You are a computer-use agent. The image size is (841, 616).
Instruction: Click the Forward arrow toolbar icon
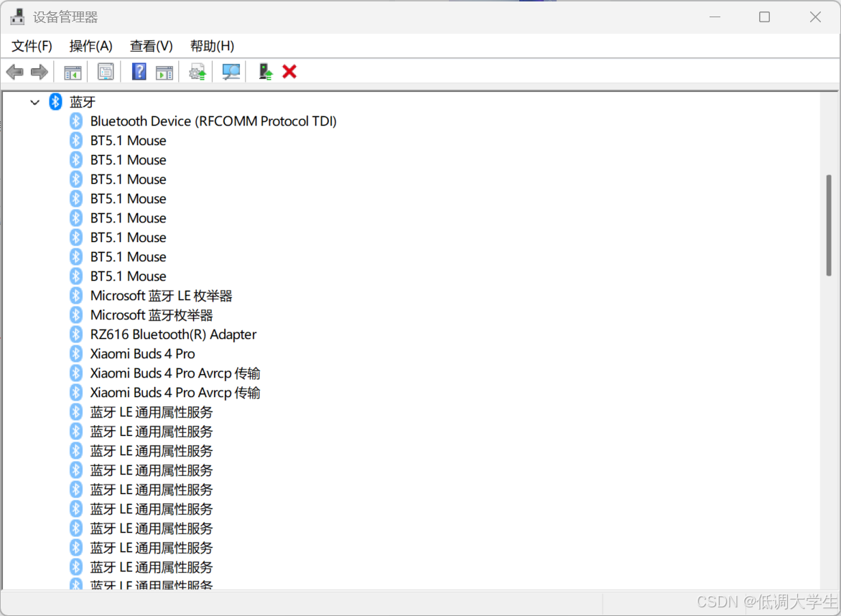point(40,72)
